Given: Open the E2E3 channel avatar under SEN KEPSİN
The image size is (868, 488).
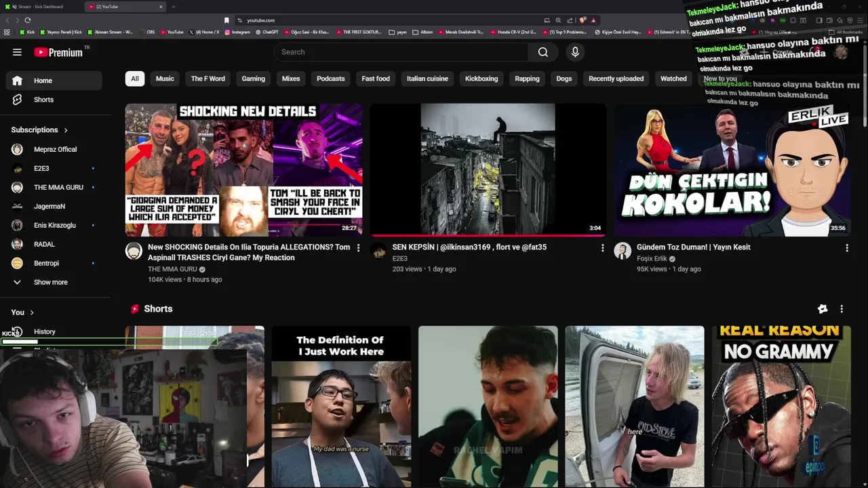Looking at the screenshot, I should coord(378,251).
